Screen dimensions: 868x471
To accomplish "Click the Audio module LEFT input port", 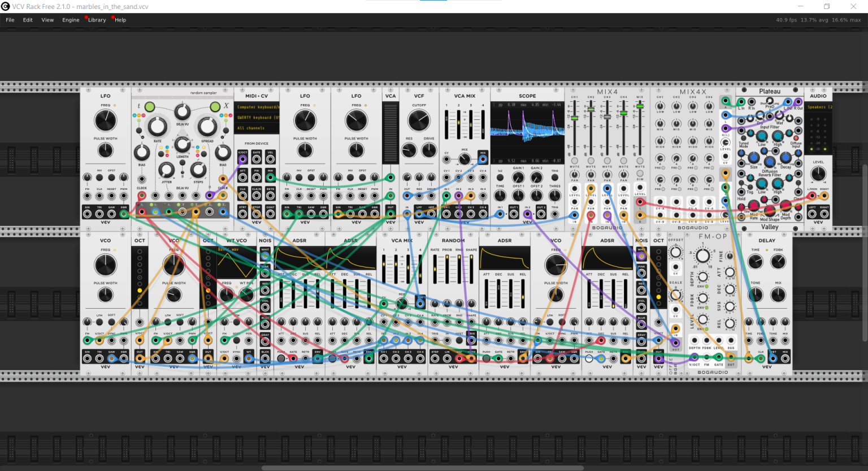I will (813, 214).
